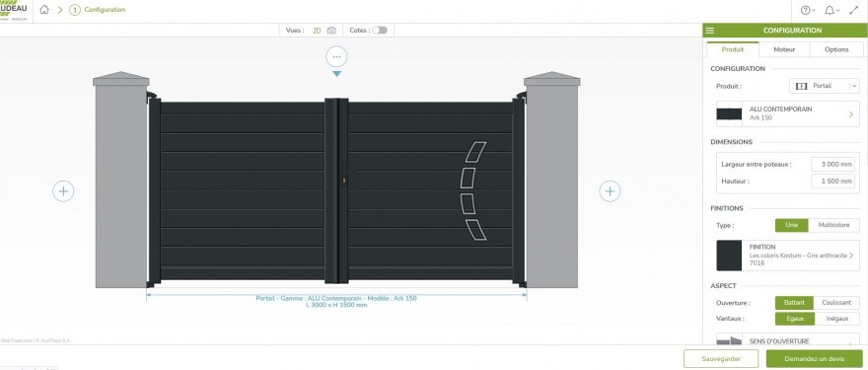This screenshot has height=370, width=868.
Task: Take a snapshot with the camera icon
Action: pos(331,31)
